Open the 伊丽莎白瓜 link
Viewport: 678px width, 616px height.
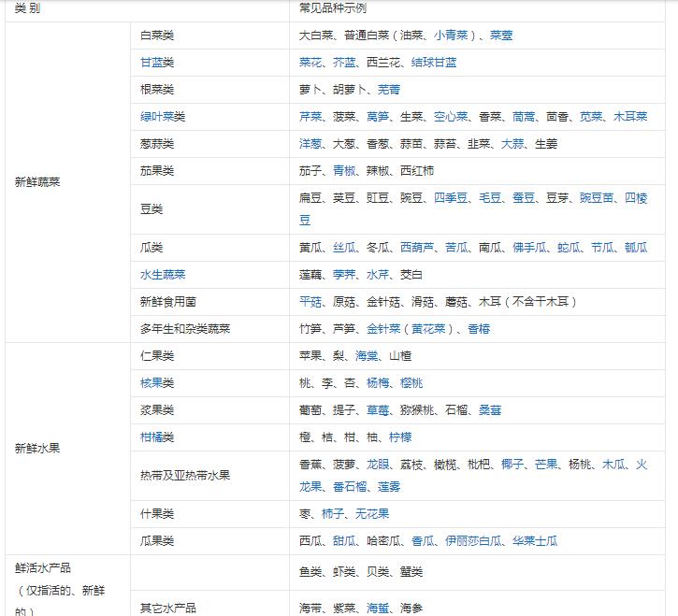pos(473,541)
